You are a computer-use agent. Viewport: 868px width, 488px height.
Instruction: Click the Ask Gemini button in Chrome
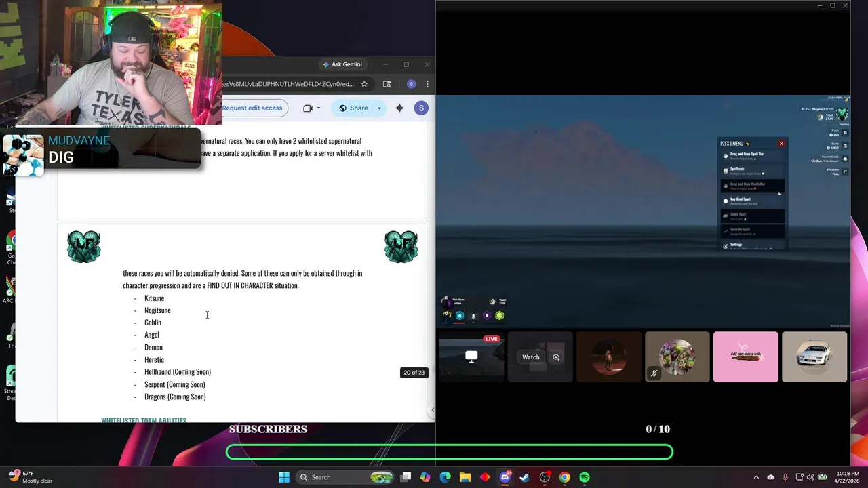click(342, 64)
